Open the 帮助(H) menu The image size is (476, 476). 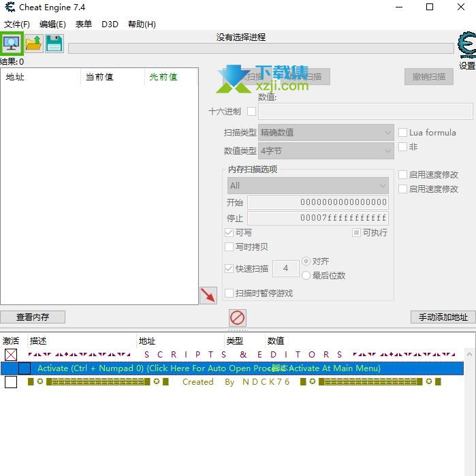tap(142, 25)
